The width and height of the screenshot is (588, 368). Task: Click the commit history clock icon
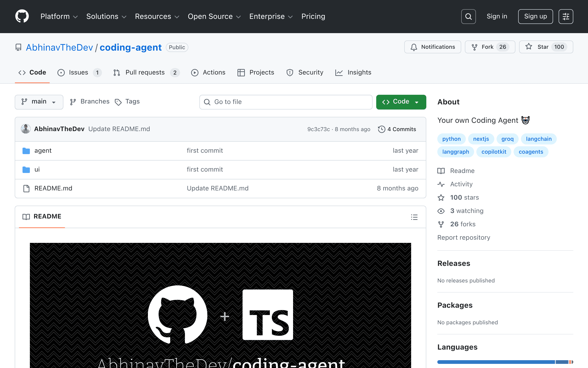(382, 129)
